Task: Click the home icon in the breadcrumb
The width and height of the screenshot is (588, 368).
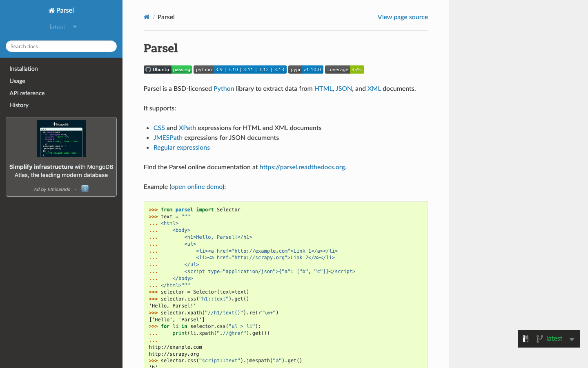Action: pyautogui.click(x=147, y=17)
